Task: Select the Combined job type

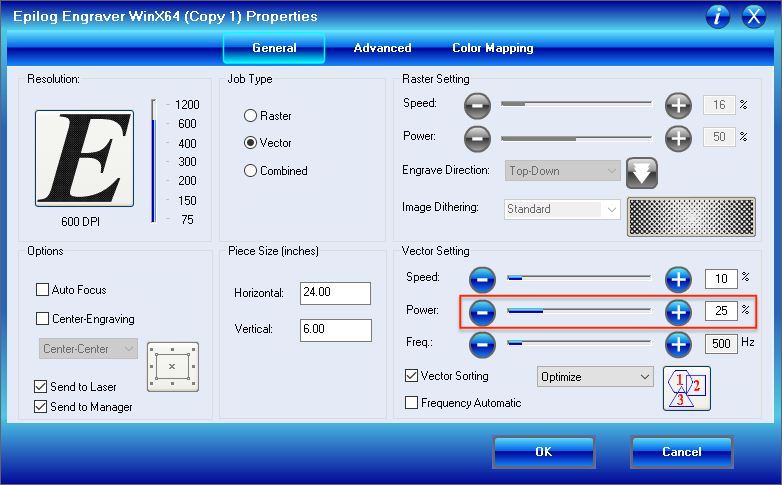Action: [275, 171]
